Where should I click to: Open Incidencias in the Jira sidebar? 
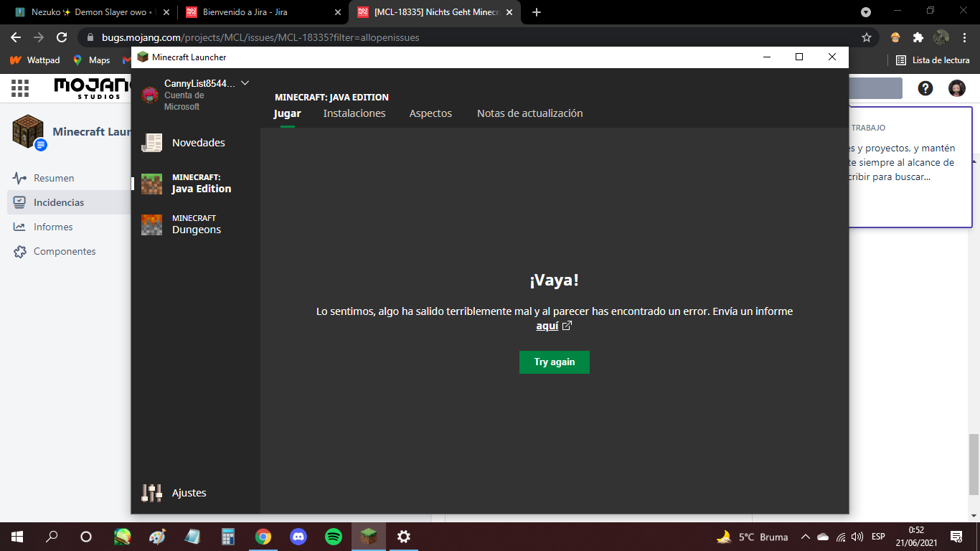[59, 202]
